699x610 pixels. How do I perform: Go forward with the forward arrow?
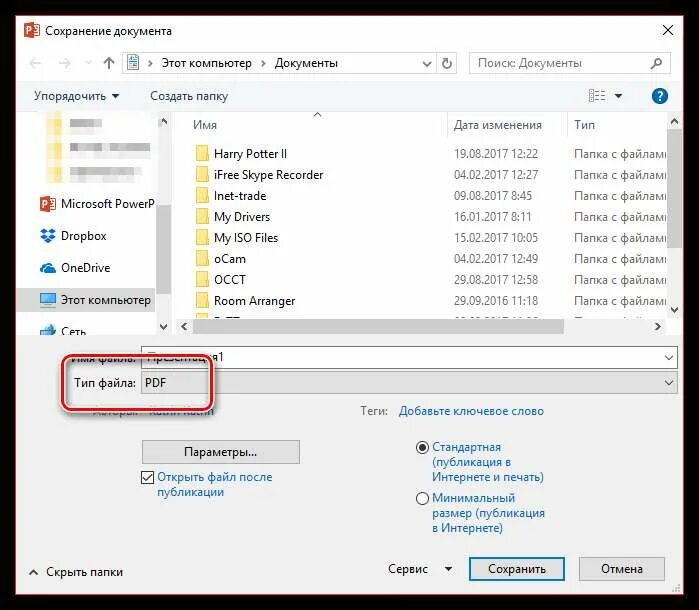[65, 63]
